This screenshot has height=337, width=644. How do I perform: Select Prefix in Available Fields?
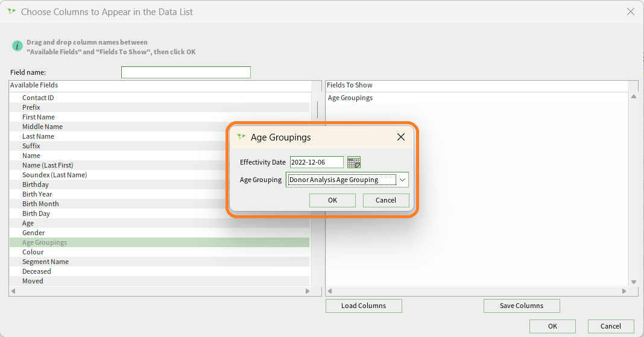(x=159, y=107)
